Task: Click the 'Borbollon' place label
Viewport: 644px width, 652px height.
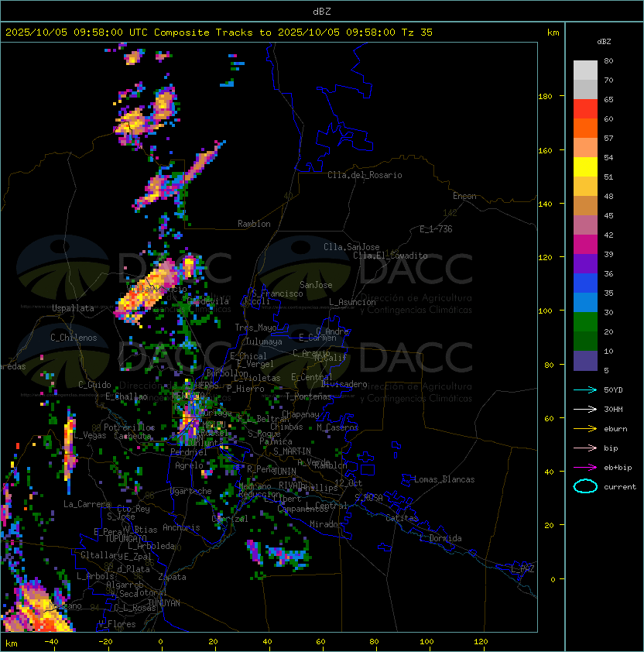Action: (x=228, y=373)
